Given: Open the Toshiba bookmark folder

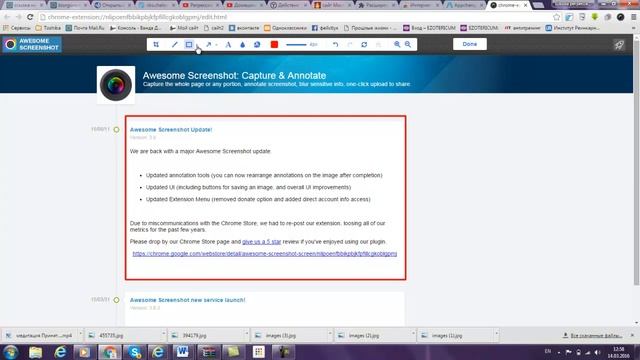Looking at the screenshot, I should click(48, 28).
